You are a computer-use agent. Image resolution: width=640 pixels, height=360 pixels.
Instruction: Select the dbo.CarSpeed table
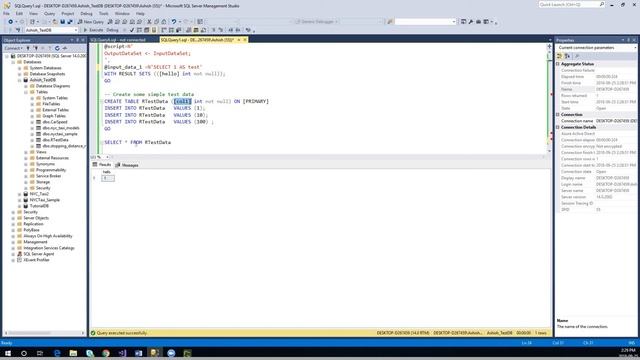click(x=55, y=122)
